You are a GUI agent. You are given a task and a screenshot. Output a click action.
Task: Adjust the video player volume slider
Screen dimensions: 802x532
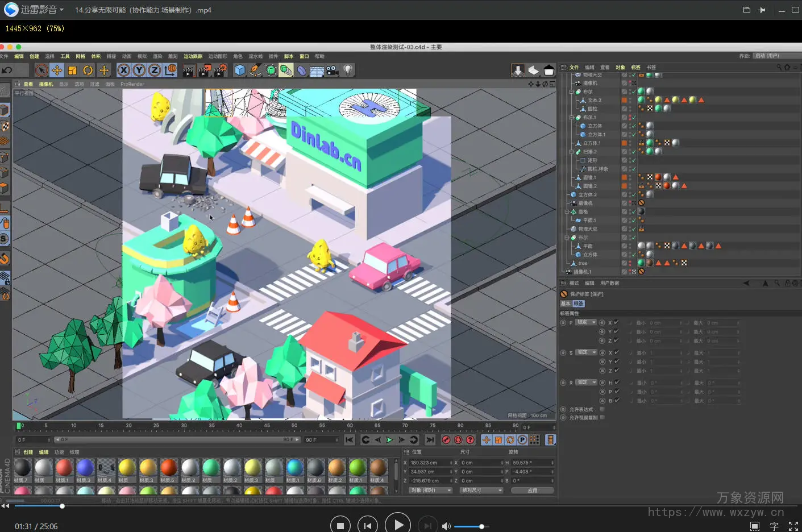pyautogui.click(x=481, y=526)
